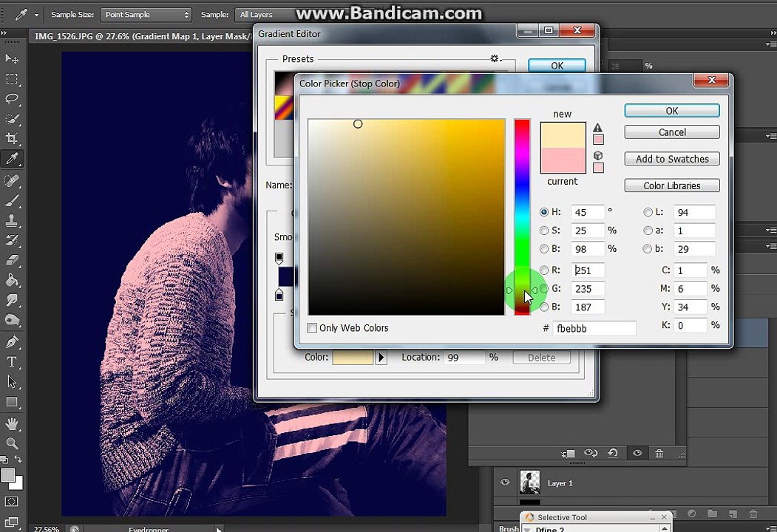Screen dimensions: 777x532
Task: Select the Lab a radio button
Action: tap(648, 231)
